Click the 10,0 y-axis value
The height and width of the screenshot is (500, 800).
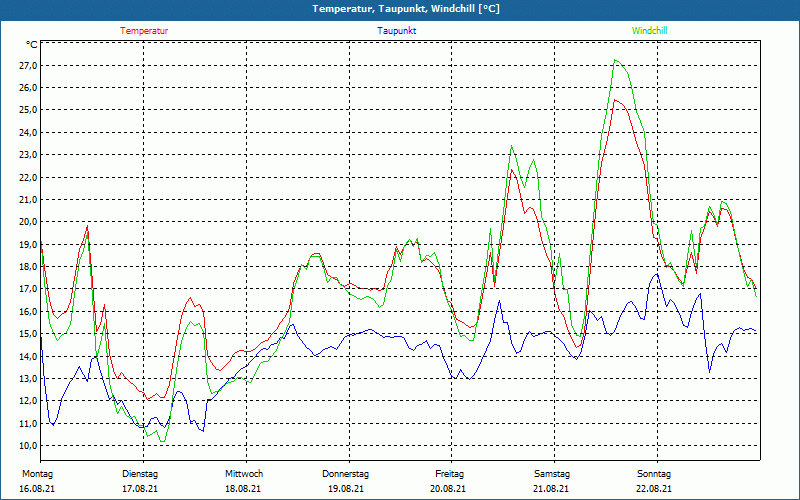28,445
